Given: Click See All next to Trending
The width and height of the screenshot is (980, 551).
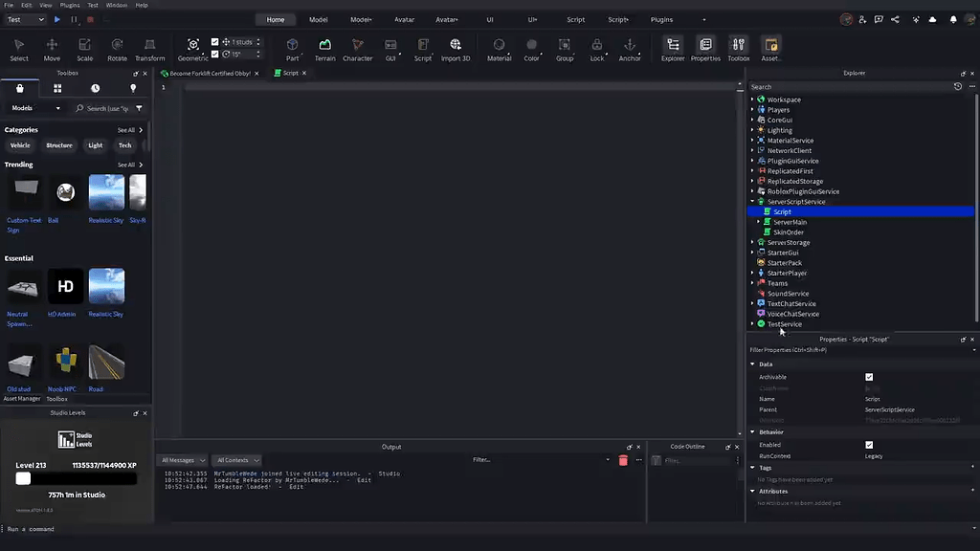Looking at the screenshot, I should click(130, 165).
